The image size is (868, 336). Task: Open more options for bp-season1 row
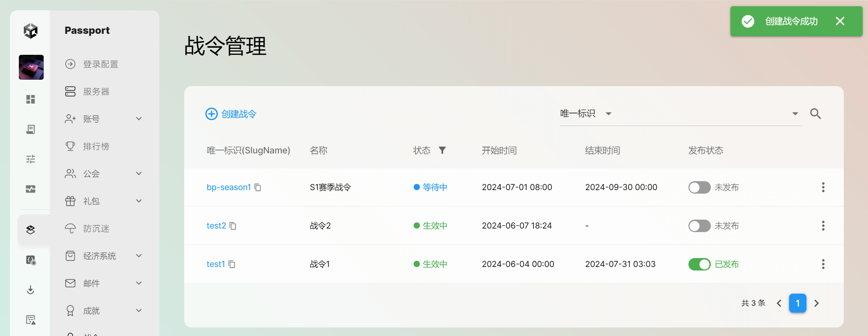(x=823, y=187)
